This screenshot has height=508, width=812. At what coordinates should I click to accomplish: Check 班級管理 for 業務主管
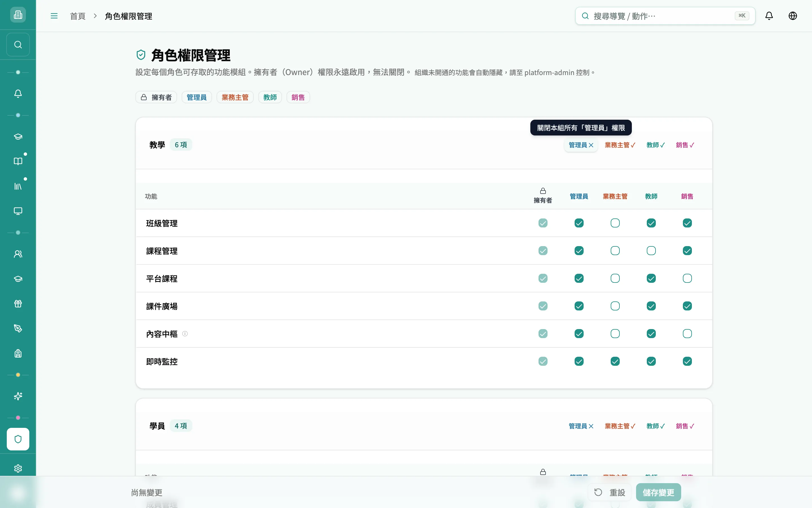[x=615, y=223]
